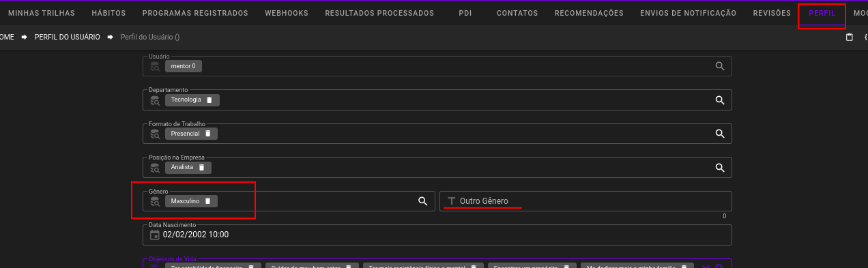Image resolution: width=868 pixels, height=268 pixels.
Task: Delete the Presencial chip using the trash icon
Action: 208,134
